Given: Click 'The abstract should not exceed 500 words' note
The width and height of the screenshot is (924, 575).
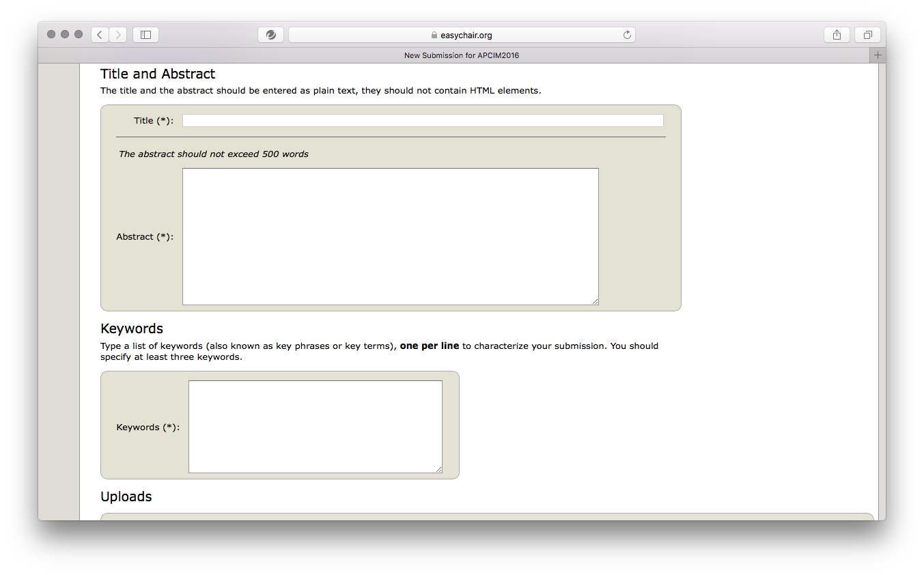Looking at the screenshot, I should (x=214, y=154).
